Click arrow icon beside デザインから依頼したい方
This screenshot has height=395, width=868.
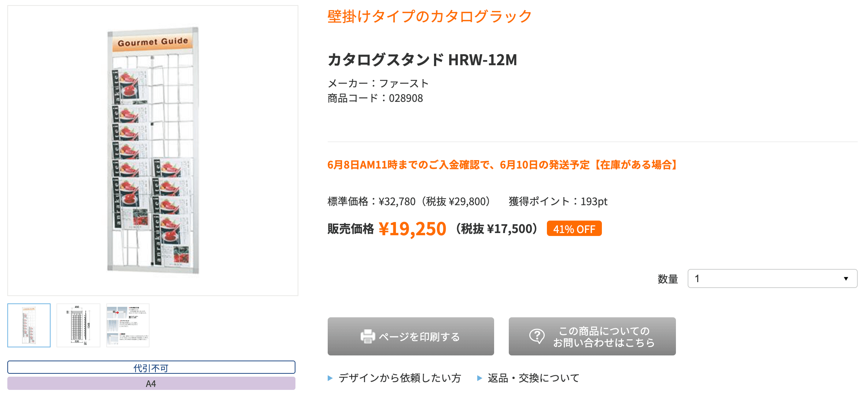tap(330, 378)
